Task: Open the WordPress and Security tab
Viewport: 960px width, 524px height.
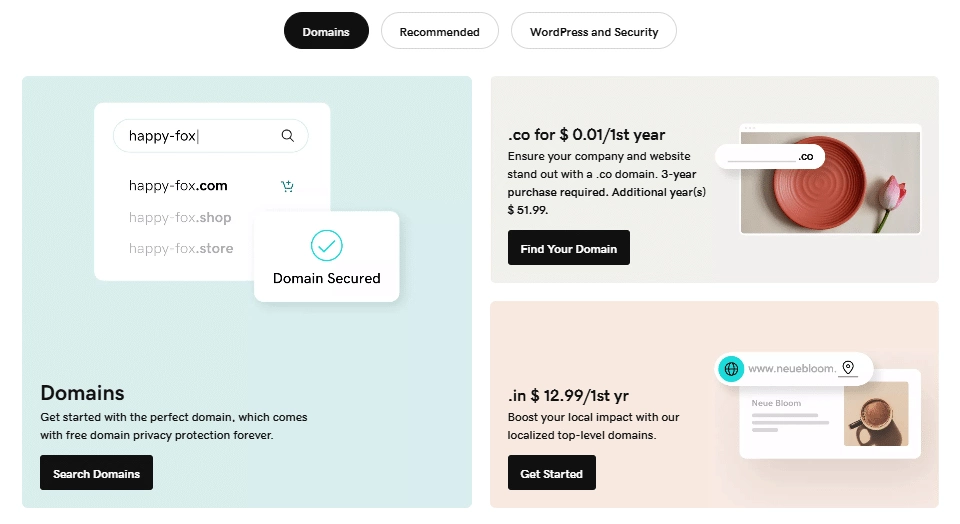Action: [594, 31]
